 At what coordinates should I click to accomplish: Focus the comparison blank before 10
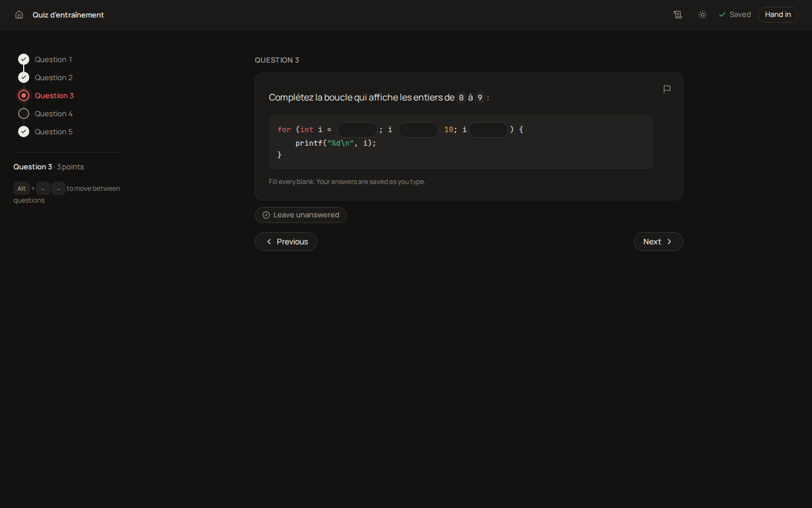tap(418, 130)
